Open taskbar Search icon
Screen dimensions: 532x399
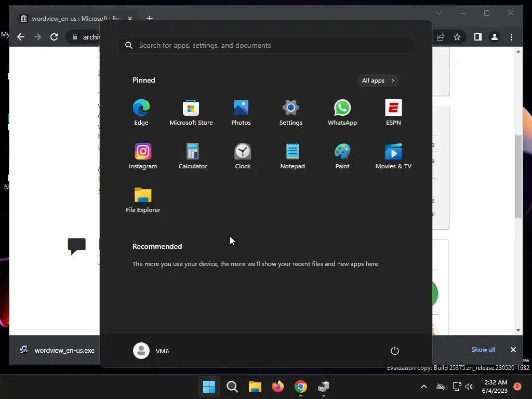[232, 387]
